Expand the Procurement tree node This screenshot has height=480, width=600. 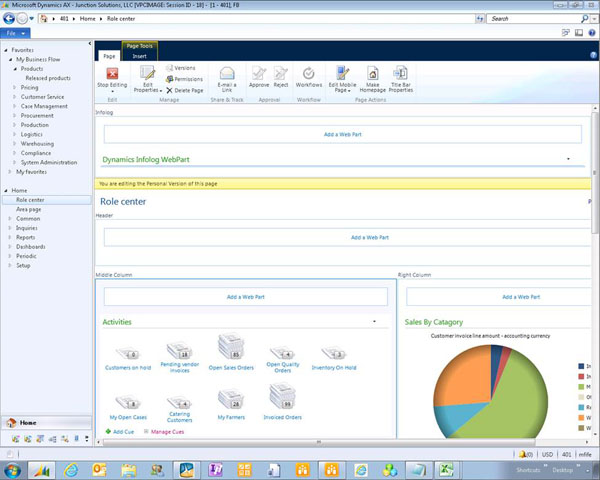pyautogui.click(x=14, y=116)
